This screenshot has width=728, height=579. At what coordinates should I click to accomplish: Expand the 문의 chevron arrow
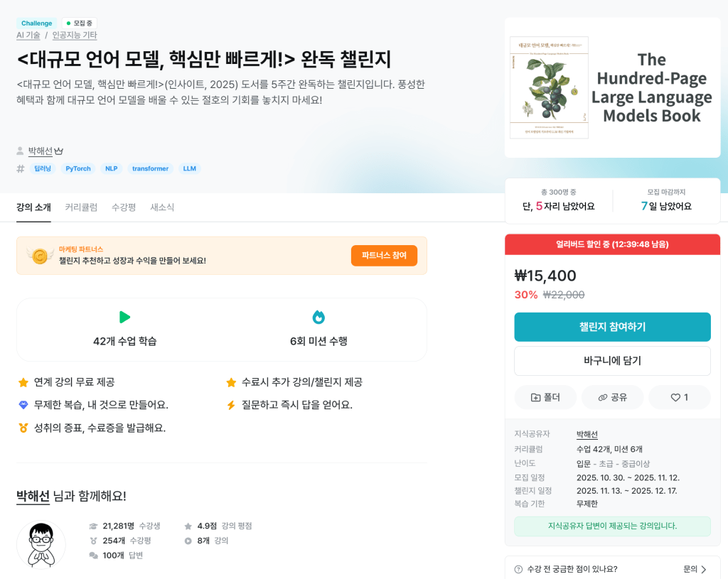pos(704,569)
